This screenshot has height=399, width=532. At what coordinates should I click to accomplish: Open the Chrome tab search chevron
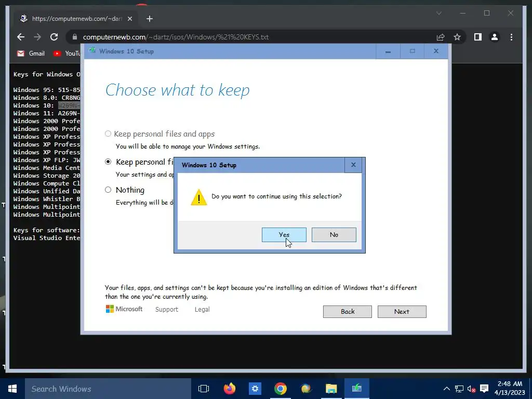coord(438,13)
